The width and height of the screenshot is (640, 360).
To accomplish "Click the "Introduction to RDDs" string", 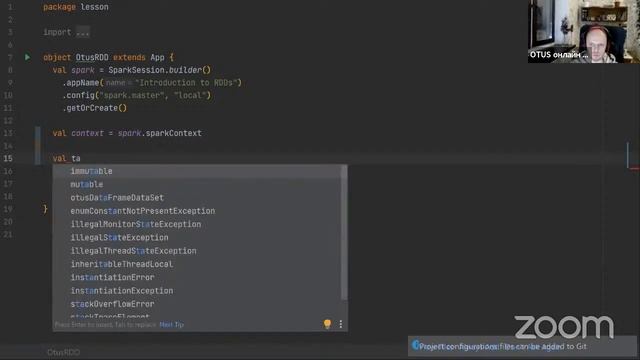I will pyautogui.click(x=187, y=83).
